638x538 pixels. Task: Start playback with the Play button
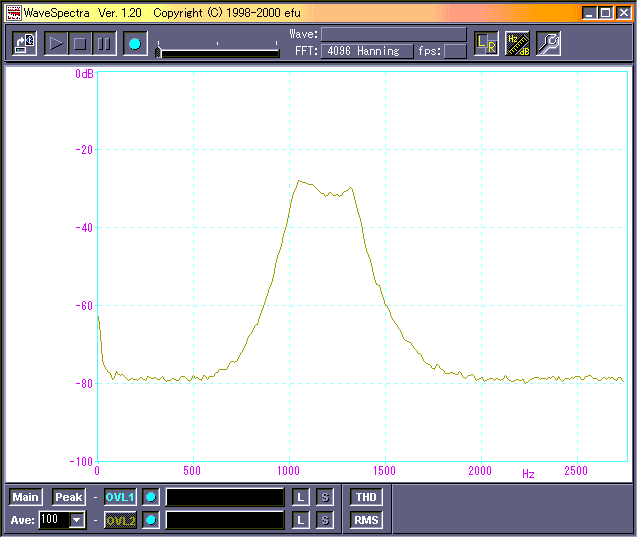point(56,44)
